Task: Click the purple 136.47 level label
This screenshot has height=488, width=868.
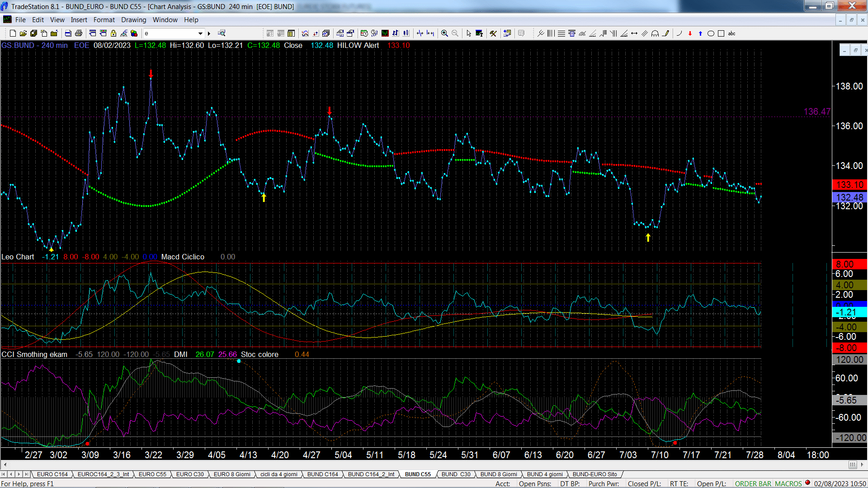Action: tap(817, 112)
